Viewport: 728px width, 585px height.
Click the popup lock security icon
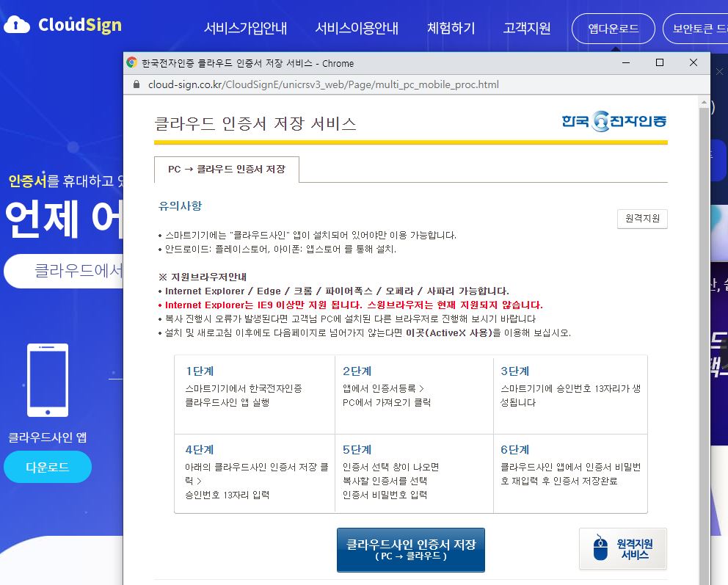(136, 84)
